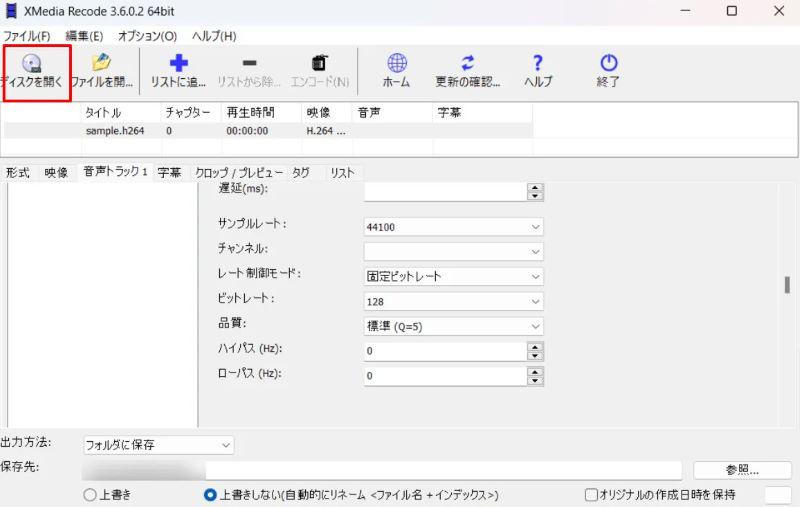Click the blue plus リストに追加 icon
This screenshot has width=800, height=507.
click(179, 64)
